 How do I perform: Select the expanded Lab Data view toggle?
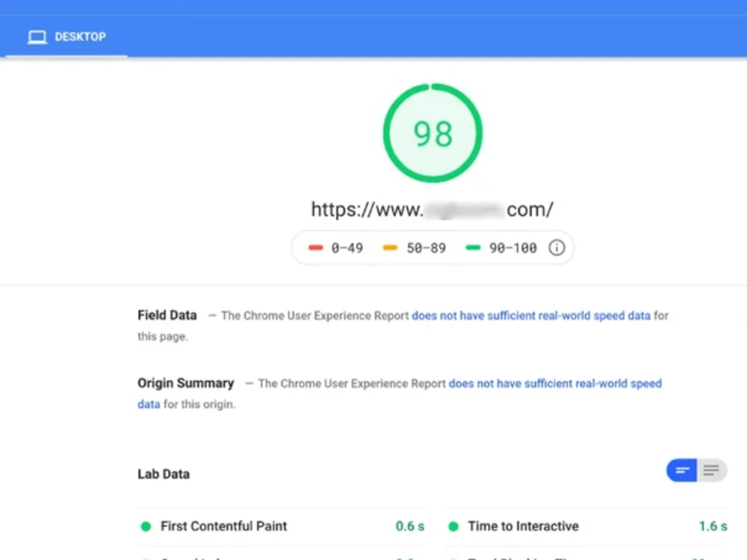[712, 470]
